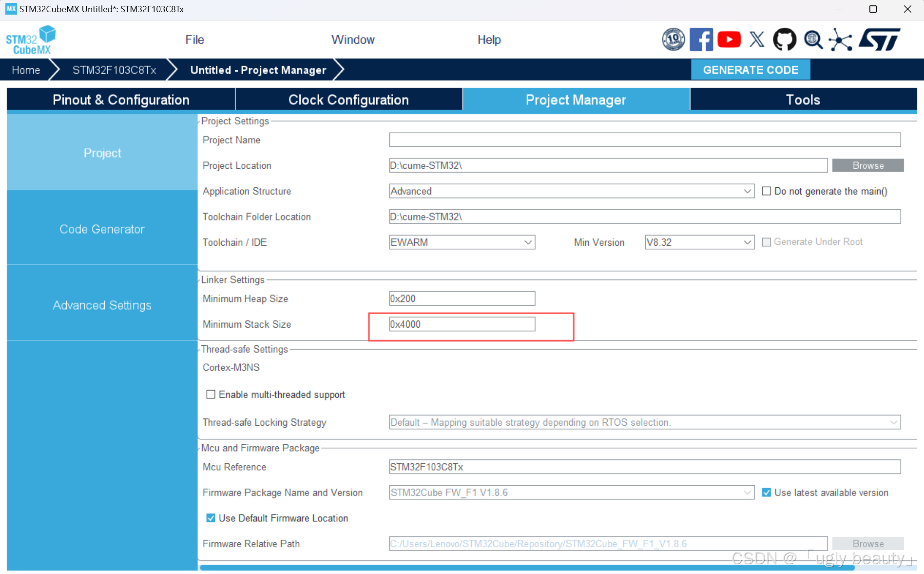Click the Minimum Stack Size field
924x574 pixels.
coord(462,324)
